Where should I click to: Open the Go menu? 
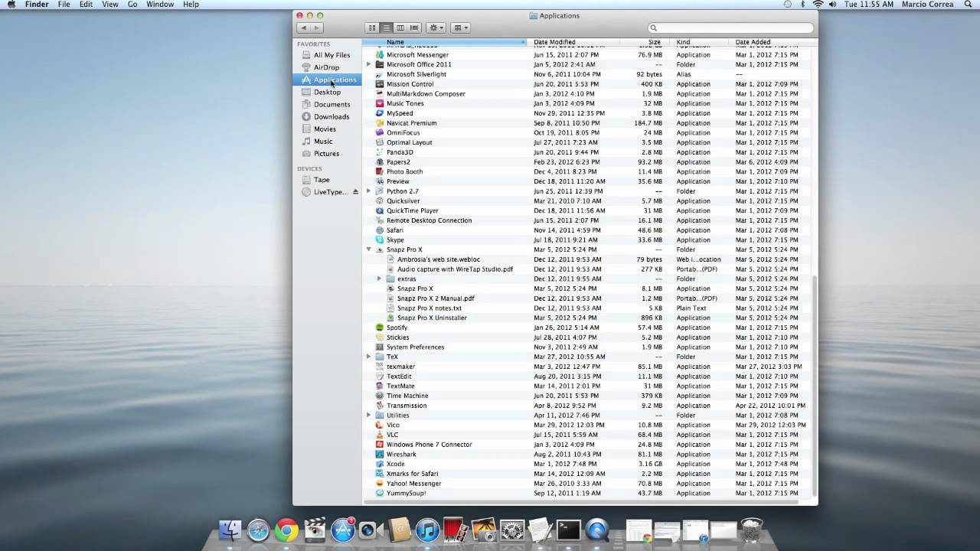point(132,5)
